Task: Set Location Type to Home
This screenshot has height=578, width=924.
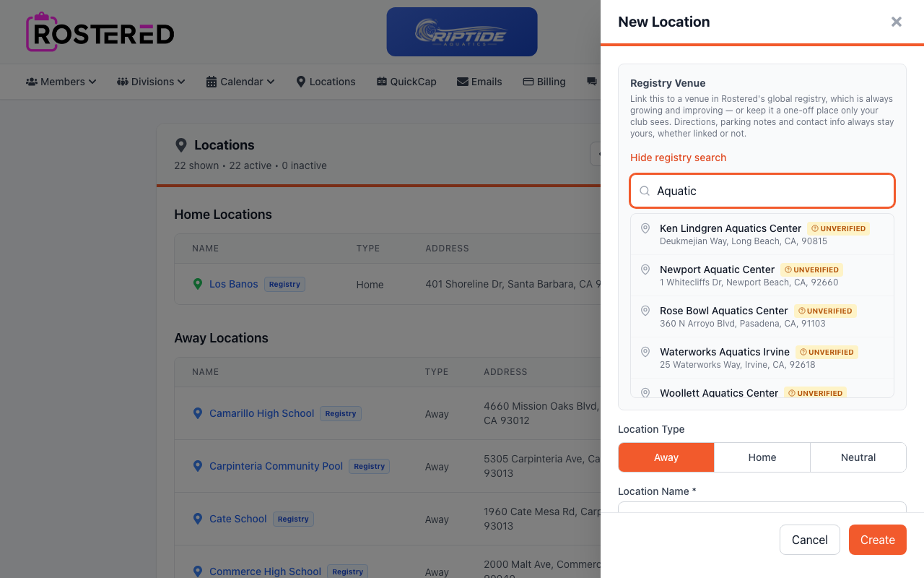Action: click(x=762, y=457)
